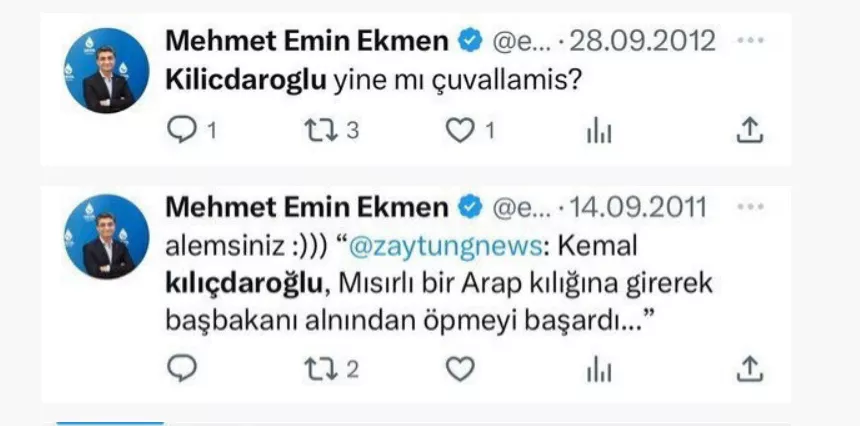Open more options on 28.09.2012 tweet

(750, 41)
